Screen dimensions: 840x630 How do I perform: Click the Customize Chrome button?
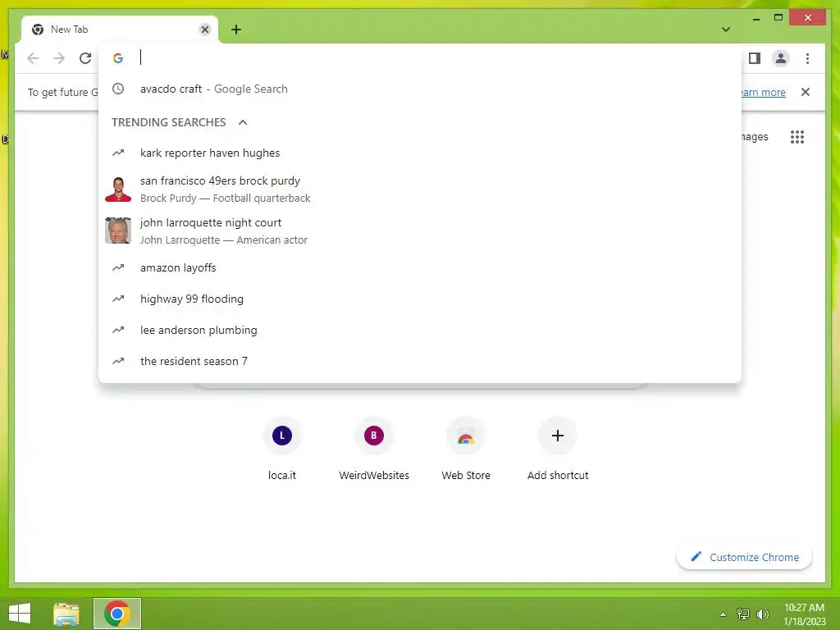745,557
